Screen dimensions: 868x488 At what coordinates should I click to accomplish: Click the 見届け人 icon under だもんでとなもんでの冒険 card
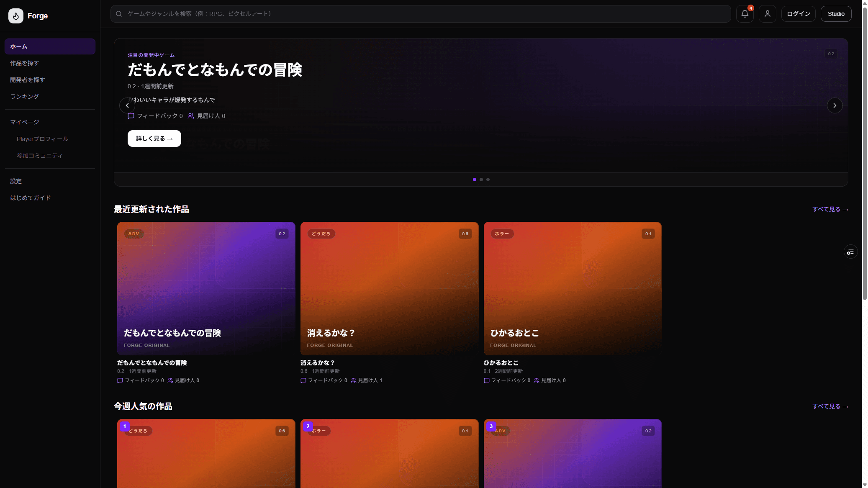[170, 380]
